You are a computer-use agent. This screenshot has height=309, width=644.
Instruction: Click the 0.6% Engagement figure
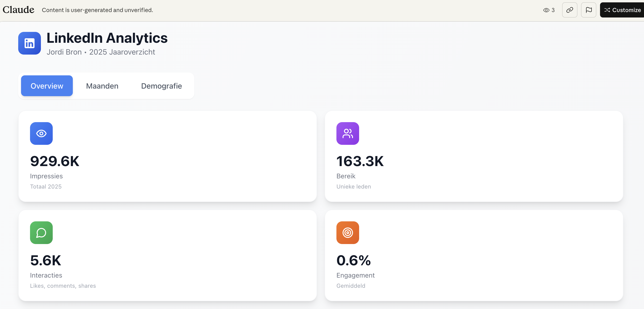(x=353, y=260)
